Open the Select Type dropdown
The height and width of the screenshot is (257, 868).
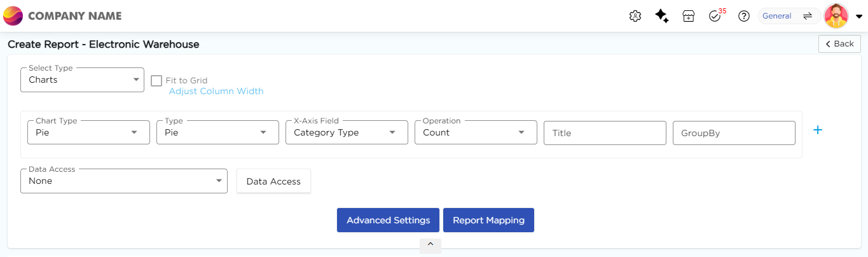(x=82, y=80)
